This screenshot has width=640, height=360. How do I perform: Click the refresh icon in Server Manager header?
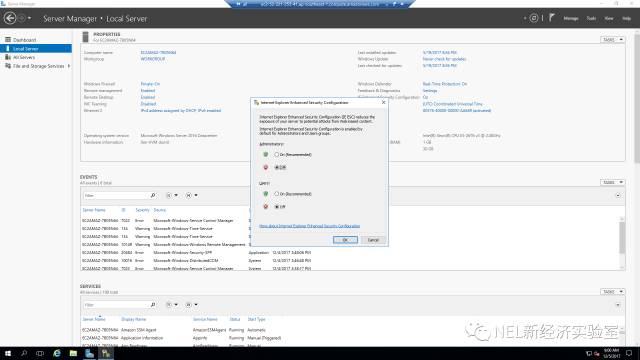click(x=534, y=18)
